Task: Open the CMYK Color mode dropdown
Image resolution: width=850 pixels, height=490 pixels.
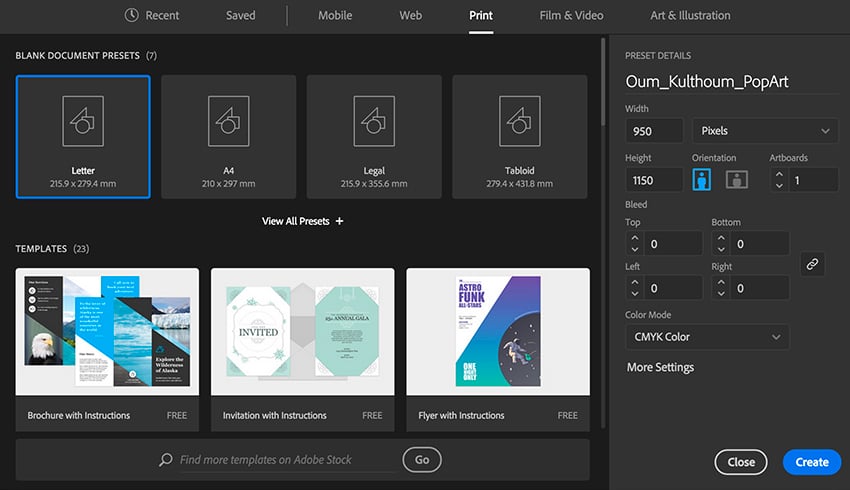Action: tap(707, 337)
